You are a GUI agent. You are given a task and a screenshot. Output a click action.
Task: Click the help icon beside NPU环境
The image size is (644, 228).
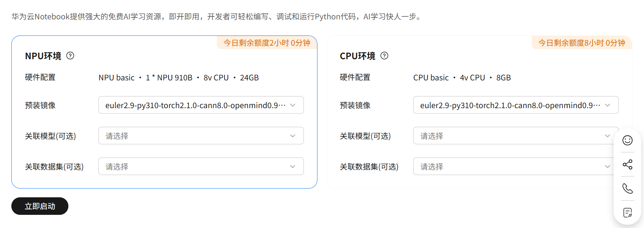[70, 56]
